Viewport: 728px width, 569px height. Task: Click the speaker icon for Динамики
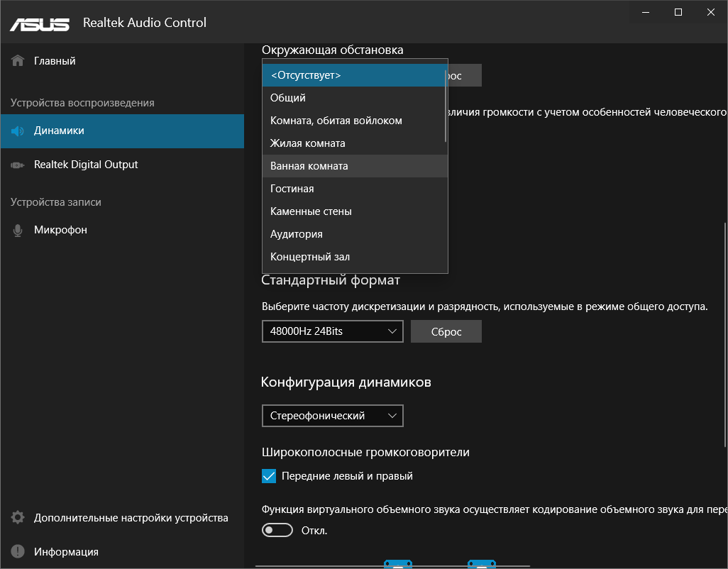coord(18,131)
